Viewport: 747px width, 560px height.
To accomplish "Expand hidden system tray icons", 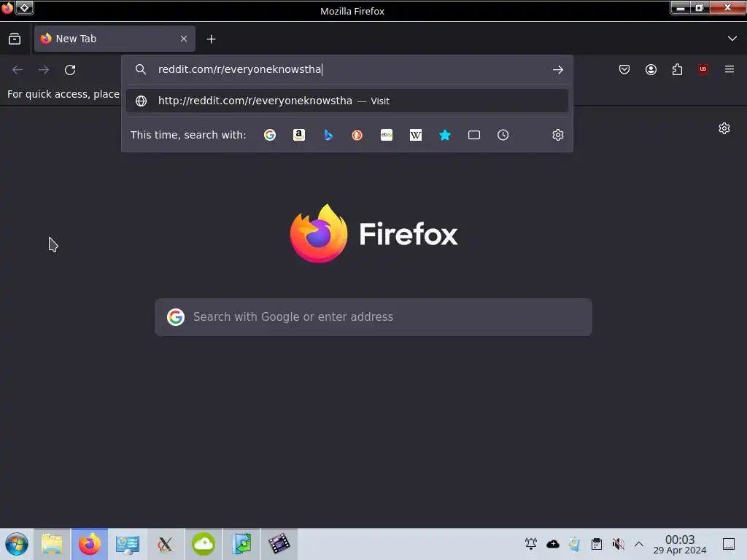I will point(639,544).
